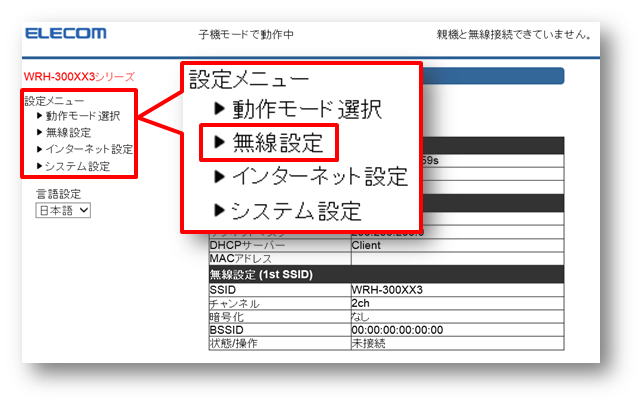Viewport: 642px width, 405px height.
Task: Select the チャンネル label cell
Action: (280, 303)
